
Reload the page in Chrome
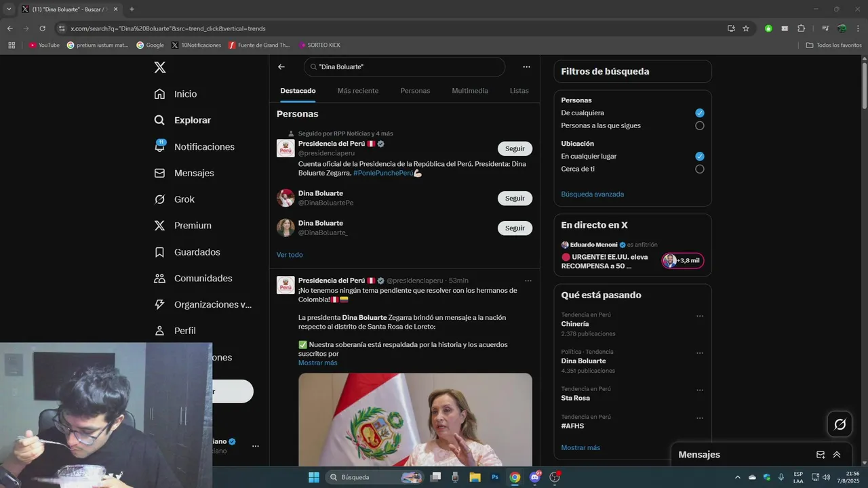(x=42, y=28)
